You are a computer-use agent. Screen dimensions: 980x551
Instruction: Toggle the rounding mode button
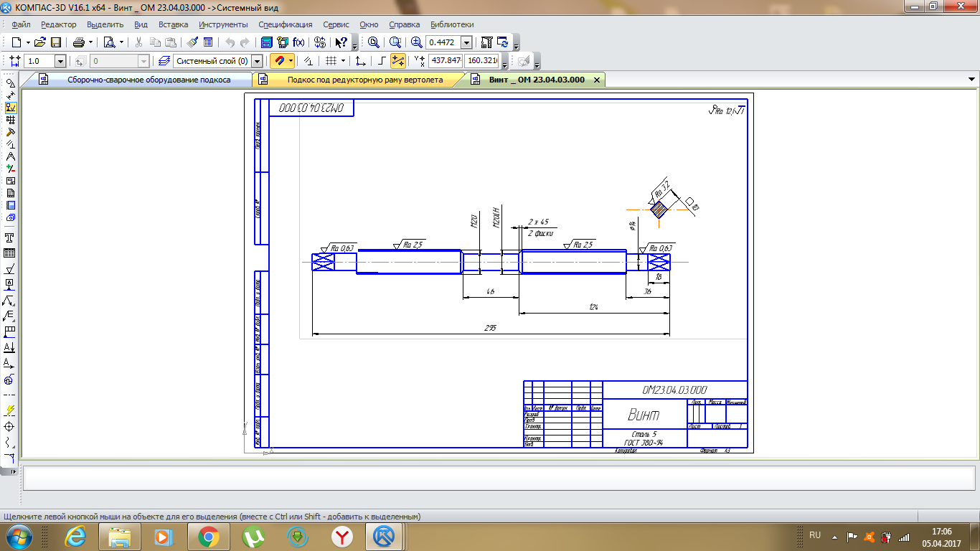(x=398, y=61)
